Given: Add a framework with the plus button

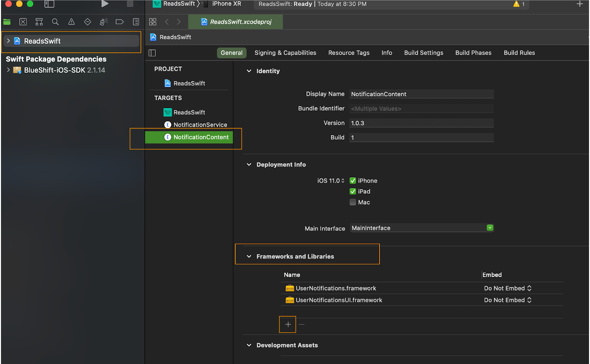Looking at the screenshot, I should 288,324.
